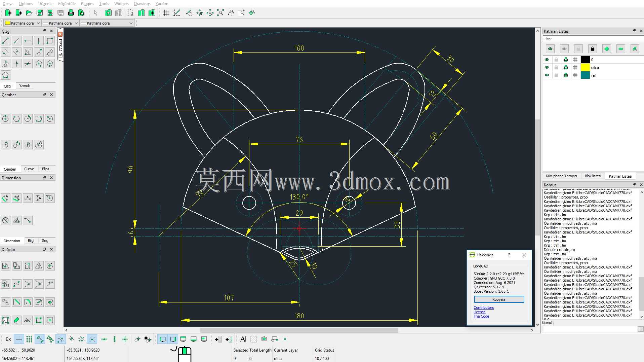Open The Code link
The image size is (644, 362).
click(481, 316)
